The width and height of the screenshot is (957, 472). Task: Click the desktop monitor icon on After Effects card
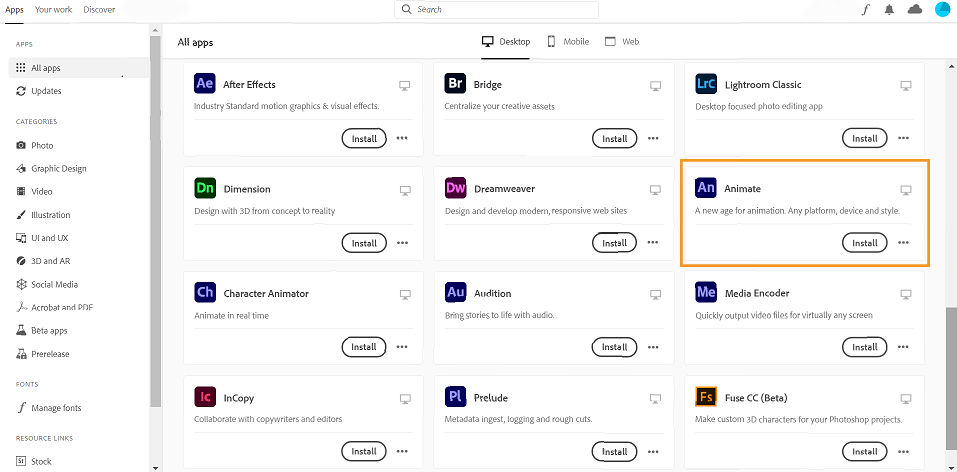[405, 85]
